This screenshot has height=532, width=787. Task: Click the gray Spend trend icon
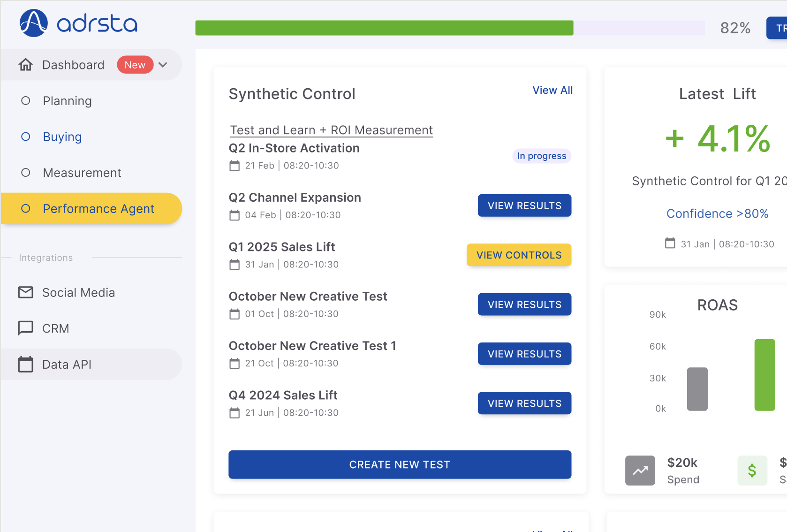tap(640, 470)
